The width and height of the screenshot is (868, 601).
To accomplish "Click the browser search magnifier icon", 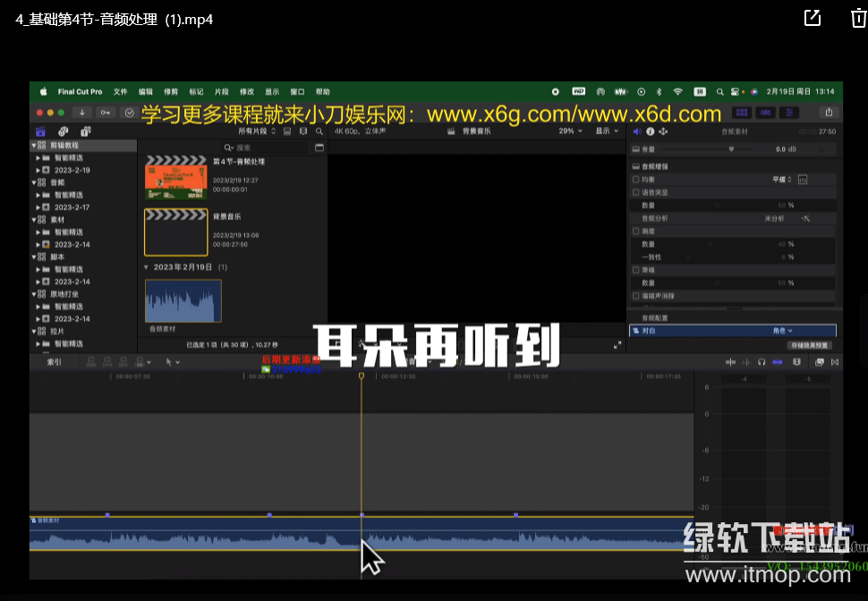I will pyautogui.click(x=319, y=131).
